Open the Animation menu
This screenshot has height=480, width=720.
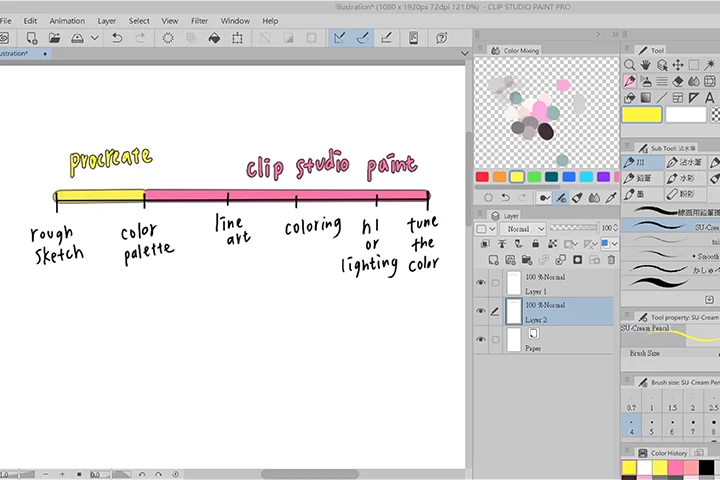(x=67, y=21)
